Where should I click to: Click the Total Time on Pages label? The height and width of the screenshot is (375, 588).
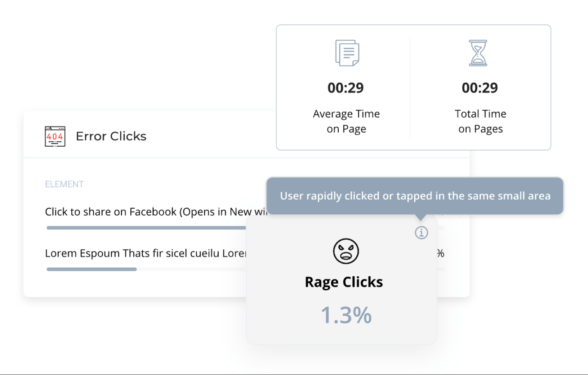(x=481, y=121)
